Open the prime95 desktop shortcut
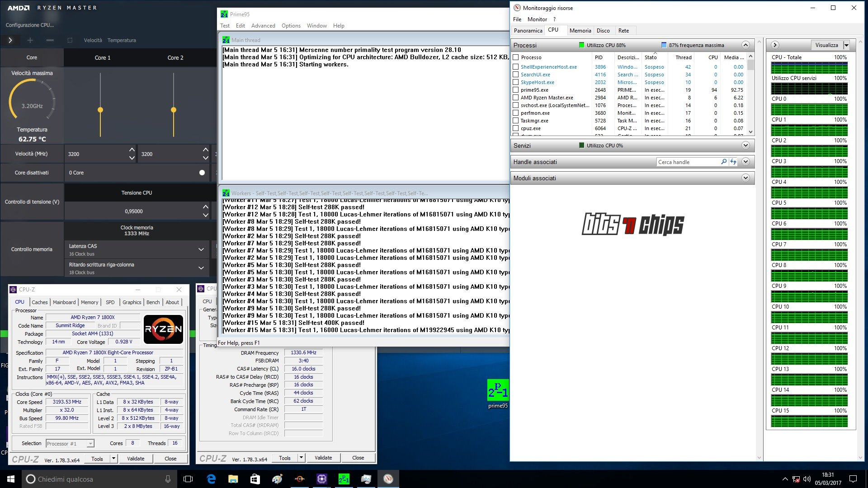The width and height of the screenshot is (868, 488). pyautogui.click(x=498, y=394)
